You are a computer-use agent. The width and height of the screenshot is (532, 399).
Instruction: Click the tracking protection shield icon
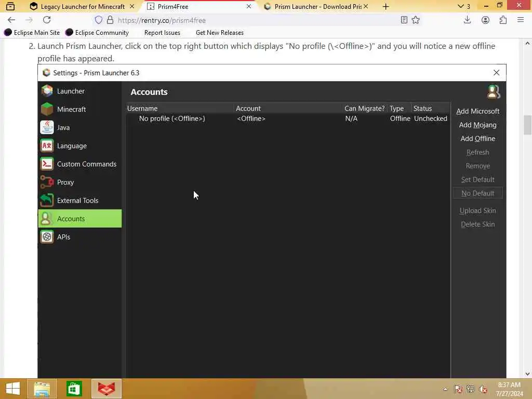(x=98, y=20)
